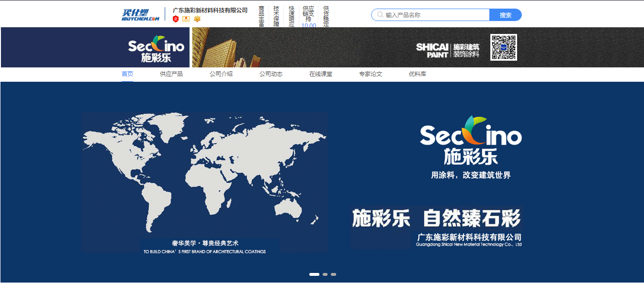Viewport: 644px width, 283px height.
Task: Click the 供应链支持 rating label
Action: point(308,14)
